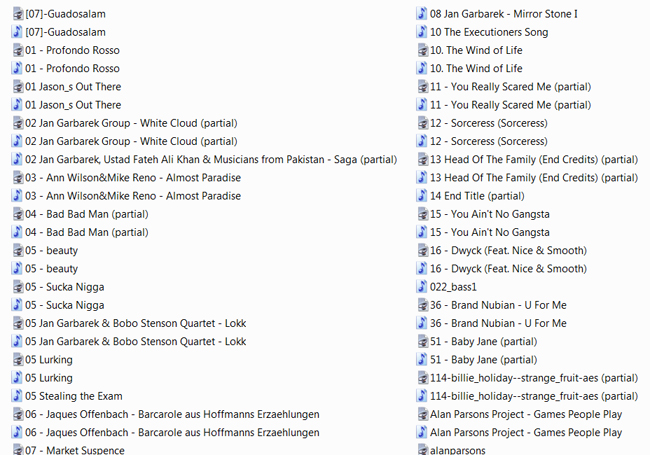This screenshot has height=455, width=650.
Task: Click gray document icon of 16 - Dwyck
Action: pos(422,251)
